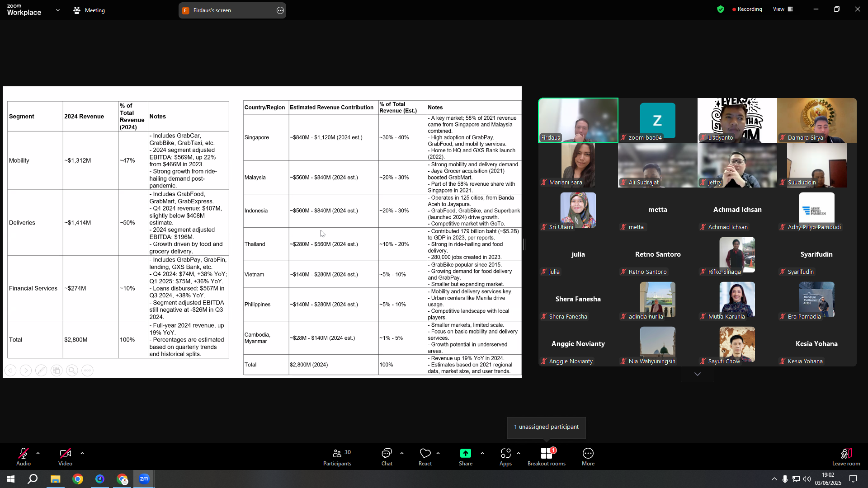The height and width of the screenshot is (488, 868).
Task: Open the View layout menu
Action: click(783, 9)
